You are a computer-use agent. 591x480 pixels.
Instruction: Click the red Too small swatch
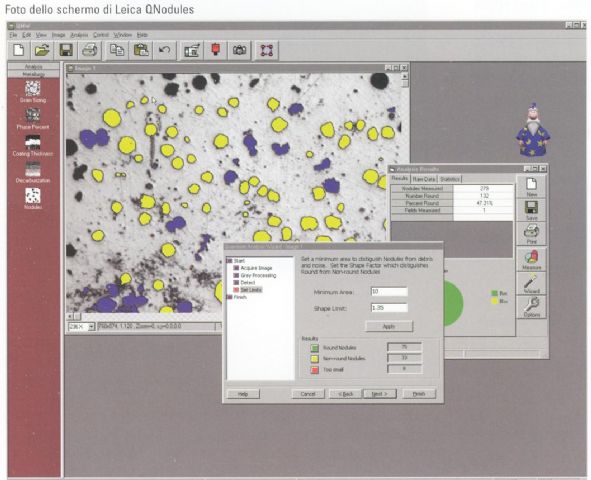click(x=315, y=370)
